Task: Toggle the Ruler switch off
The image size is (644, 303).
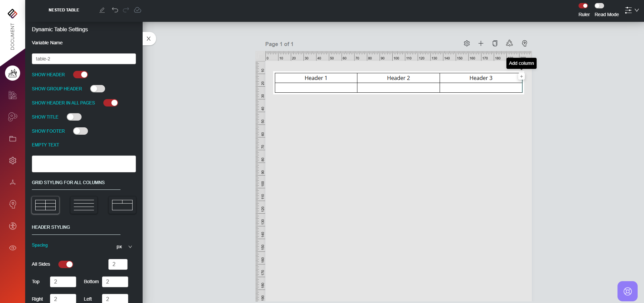Action: click(x=583, y=6)
